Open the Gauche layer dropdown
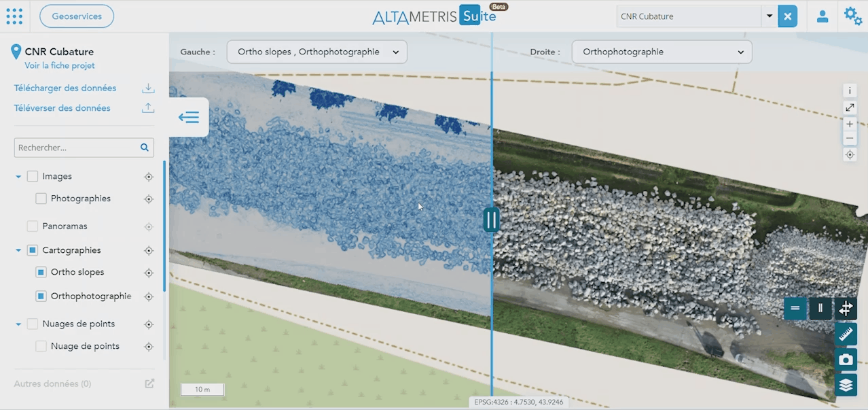 click(317, 52)
